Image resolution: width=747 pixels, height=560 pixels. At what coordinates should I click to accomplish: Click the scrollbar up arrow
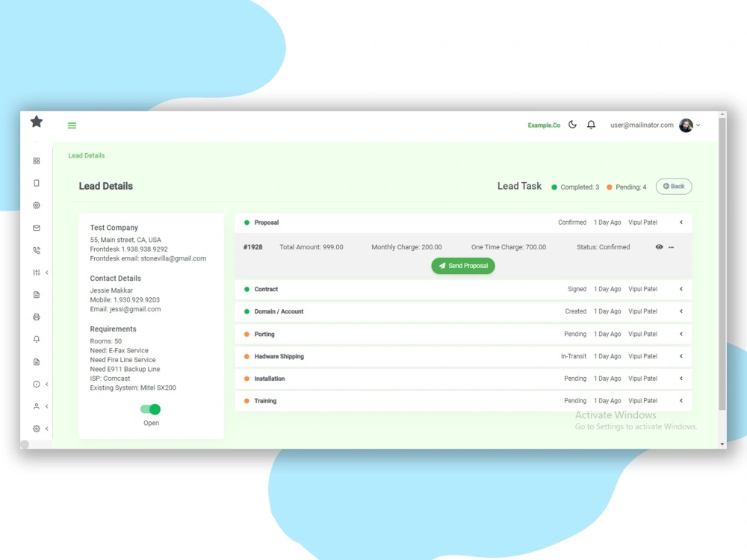click(x=722, y=114)
